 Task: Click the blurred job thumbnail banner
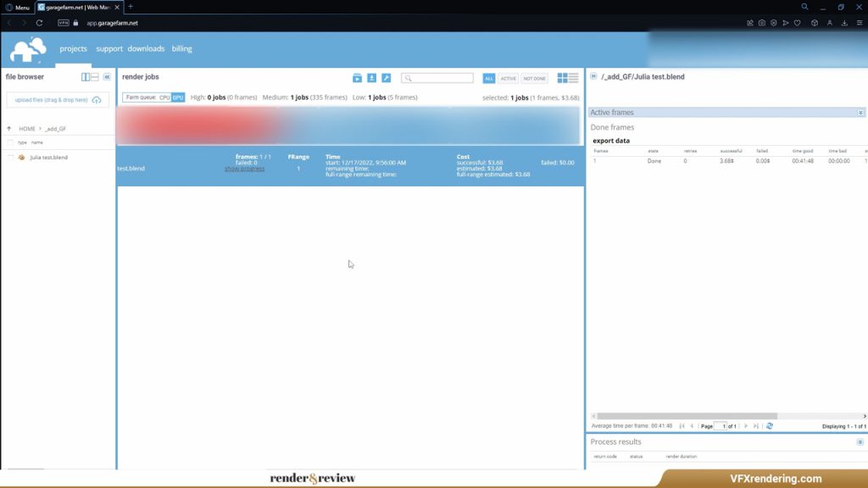click(348, 125)
